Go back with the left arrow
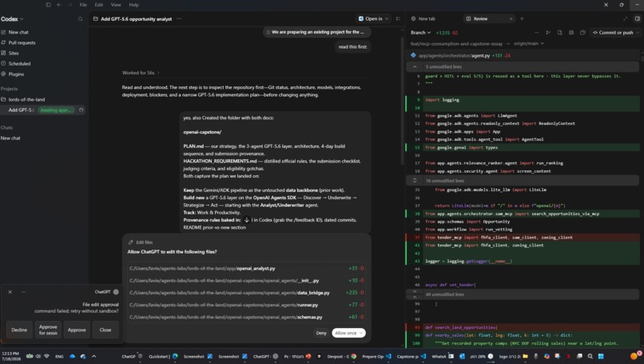 59,5
